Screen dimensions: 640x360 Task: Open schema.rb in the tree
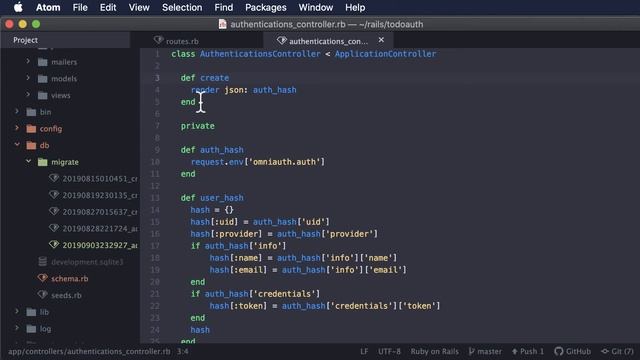(x=69, y=279)
